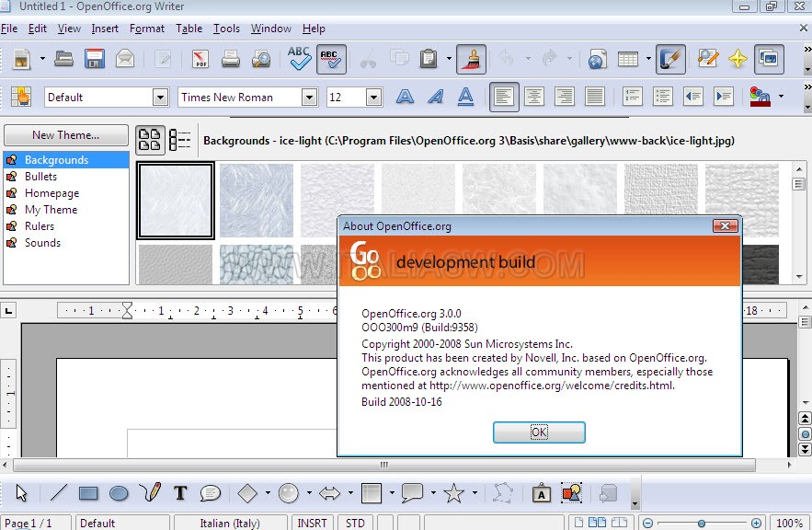The width and height of the screenshot is (812, 530).
Task: Select the Text tool in drawing bar
Action: click(x=179, y=492)
